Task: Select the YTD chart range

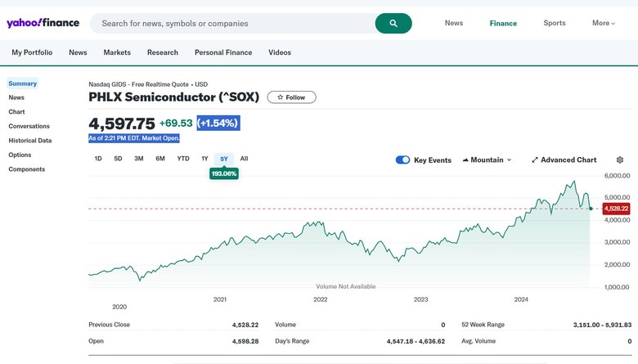Action: (x=183, y=159)
